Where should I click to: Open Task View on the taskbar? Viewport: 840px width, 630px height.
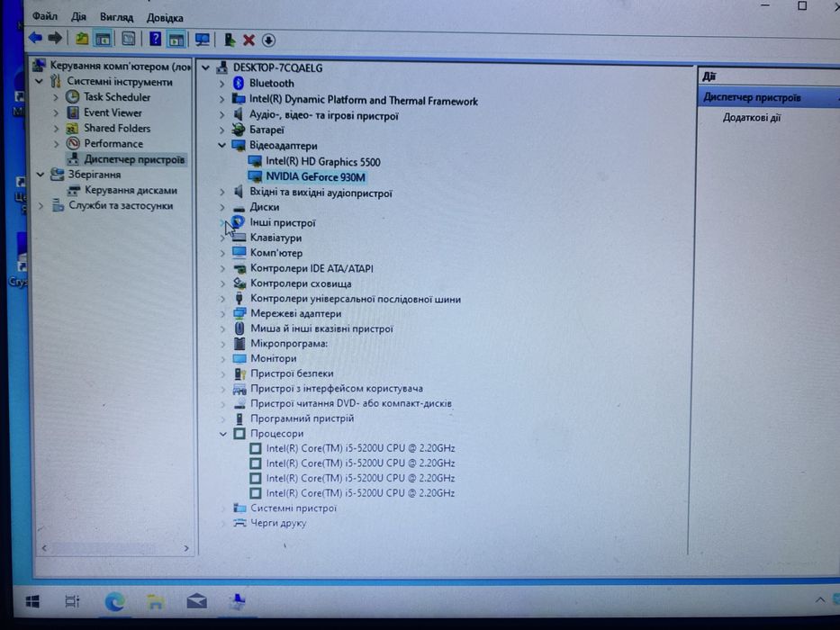72,601
